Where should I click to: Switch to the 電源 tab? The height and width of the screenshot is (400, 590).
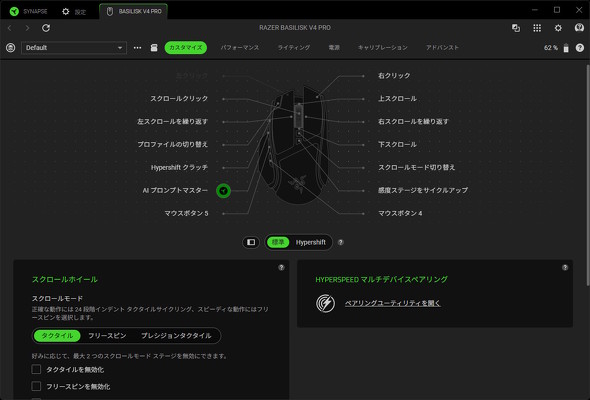(334, 48)
